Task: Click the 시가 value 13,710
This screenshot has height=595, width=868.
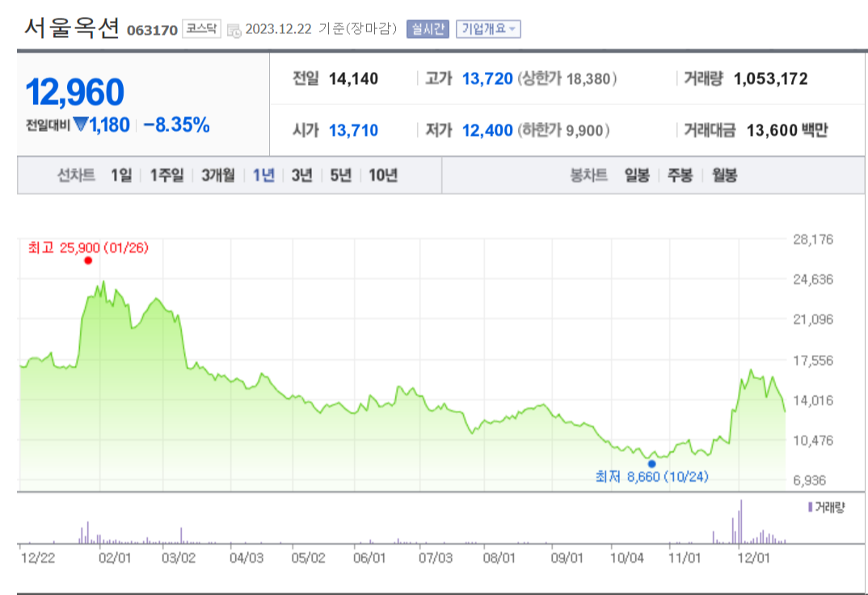Action: [353, 131]
